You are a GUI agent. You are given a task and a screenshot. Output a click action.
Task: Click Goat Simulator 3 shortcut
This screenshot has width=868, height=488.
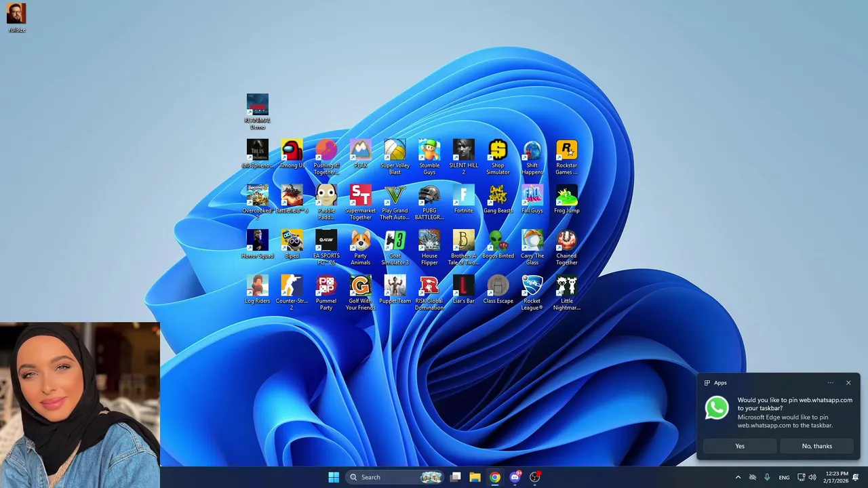click(395, 247)
